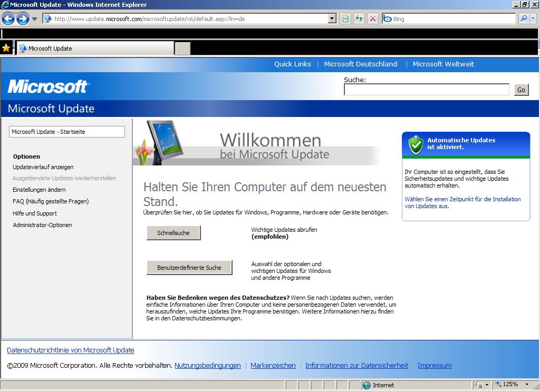
Task: Click the Microsoft logo
Action: tap(48, 86)
